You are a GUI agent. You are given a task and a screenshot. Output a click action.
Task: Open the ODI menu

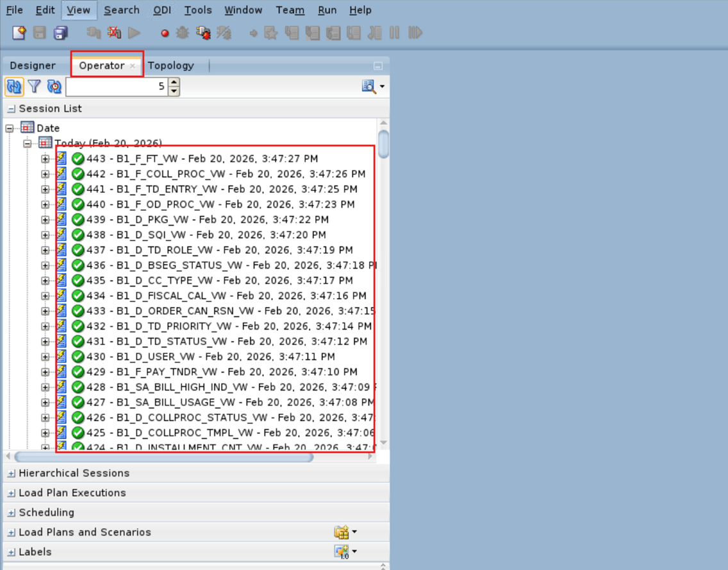tap(162, 10)
